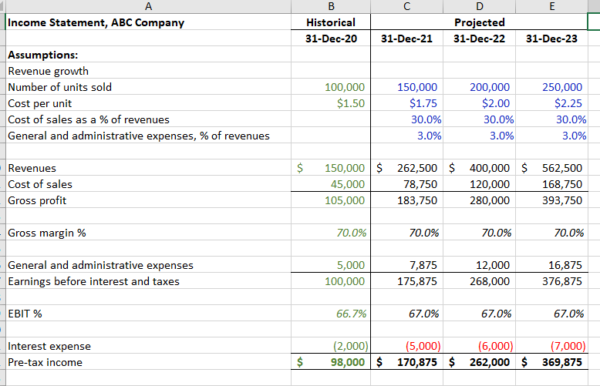Screen dimensions: 600x386
Task: Select G&A expense value 12,000
Action: coord(479,265)
